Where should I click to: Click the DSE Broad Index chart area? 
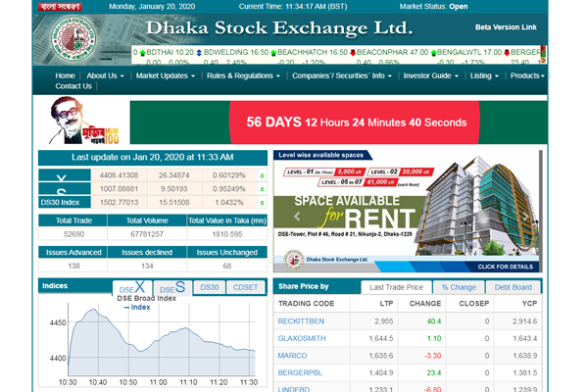tap(162, 341)
